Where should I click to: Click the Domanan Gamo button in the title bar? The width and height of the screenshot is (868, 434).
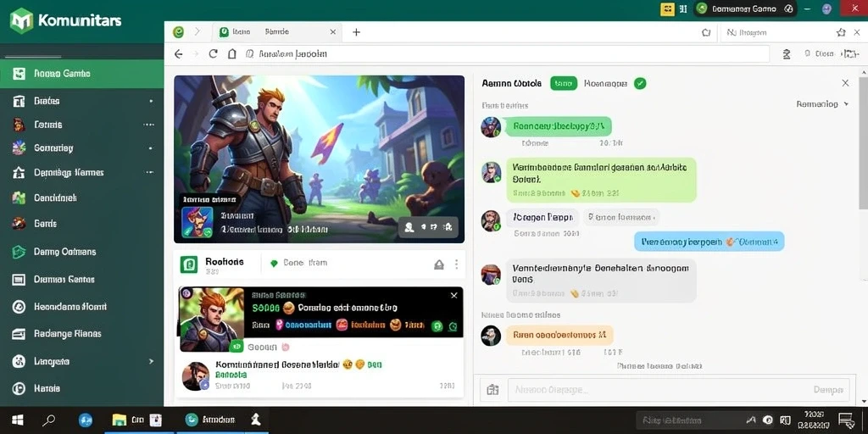pyautogui.click(x=744, y=8)
